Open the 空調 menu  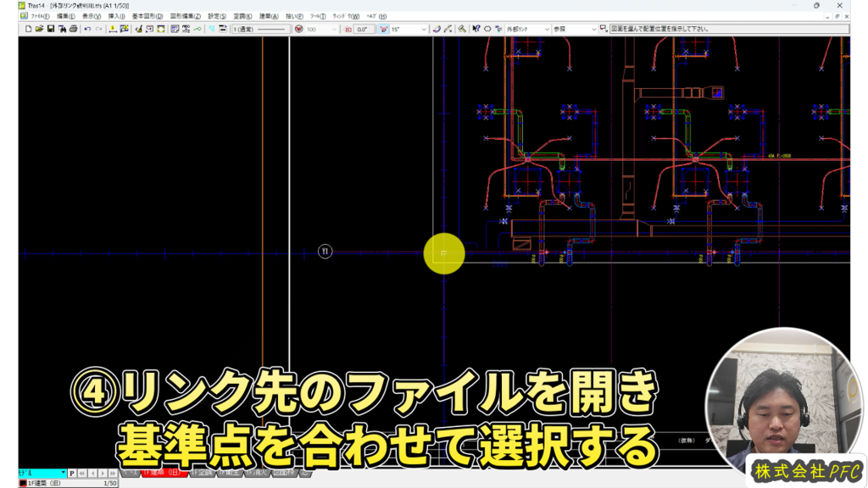coord(242,16)
